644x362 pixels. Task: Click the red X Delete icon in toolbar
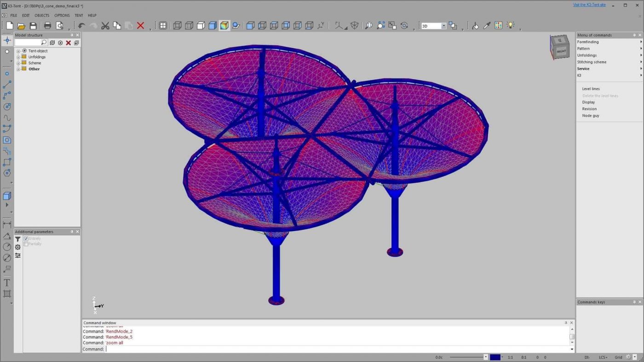[x=140, y=26]
